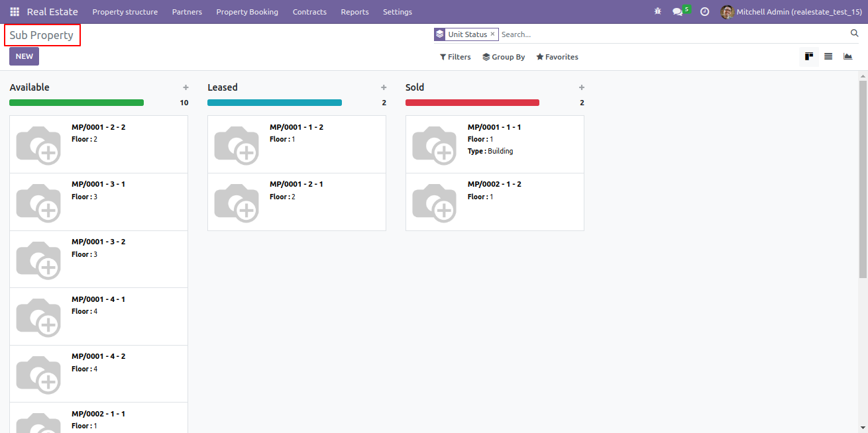
Task: Click the Unit Status layers icon
Action: [440, 34]
